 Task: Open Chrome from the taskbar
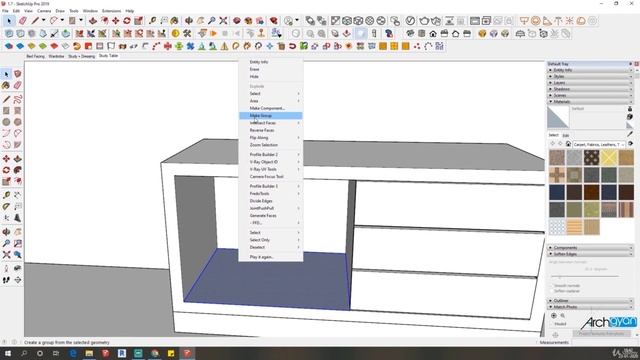tap(155, 353)
